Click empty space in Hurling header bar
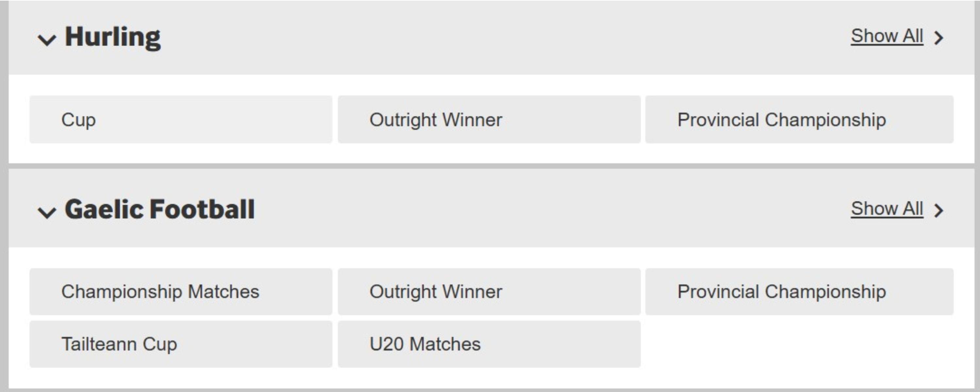This screenshot has height=392, width=980. tap(495, 37)
